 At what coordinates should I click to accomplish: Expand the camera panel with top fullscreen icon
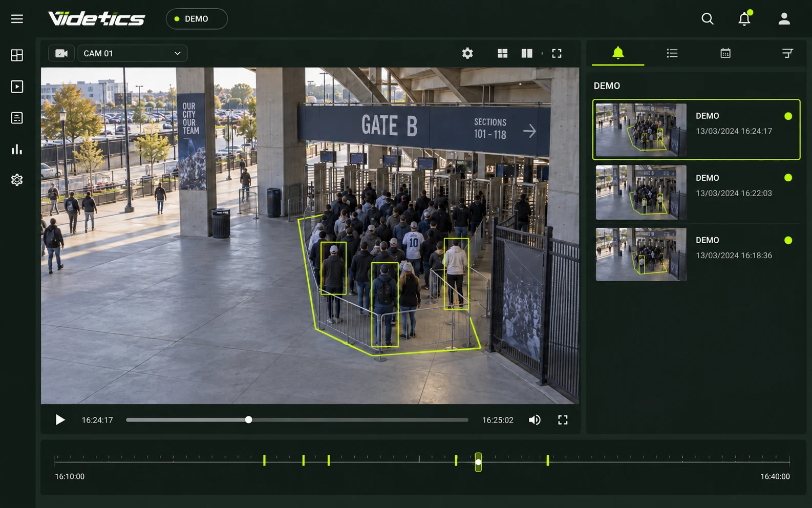(557, 53)
